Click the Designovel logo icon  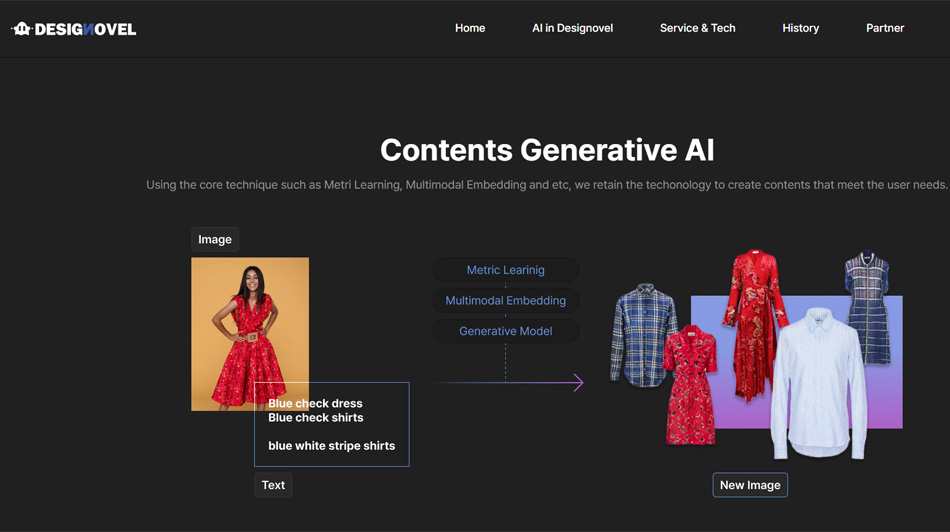pos(22,29)
